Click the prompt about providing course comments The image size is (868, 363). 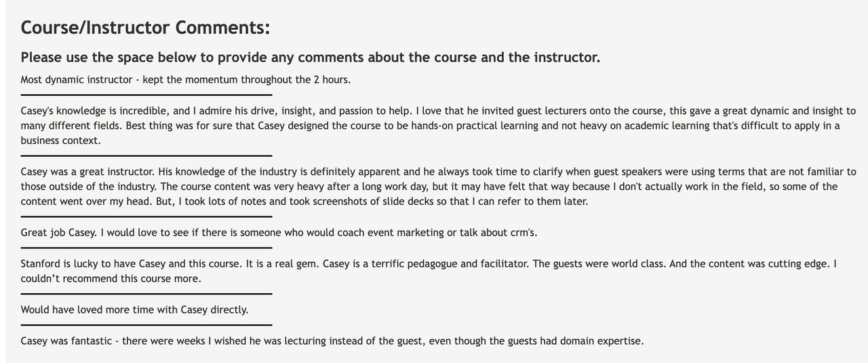pyautogui.click(x=311, y=57)
